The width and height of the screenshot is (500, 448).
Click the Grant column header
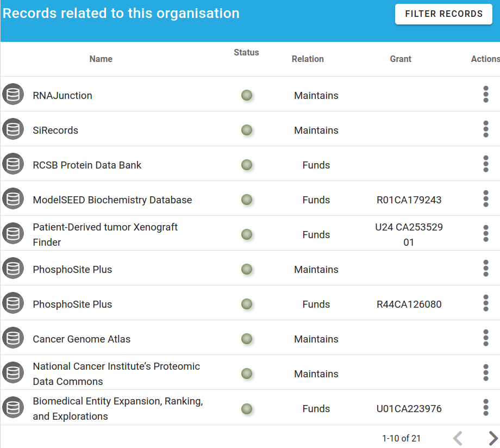point(401,59)
